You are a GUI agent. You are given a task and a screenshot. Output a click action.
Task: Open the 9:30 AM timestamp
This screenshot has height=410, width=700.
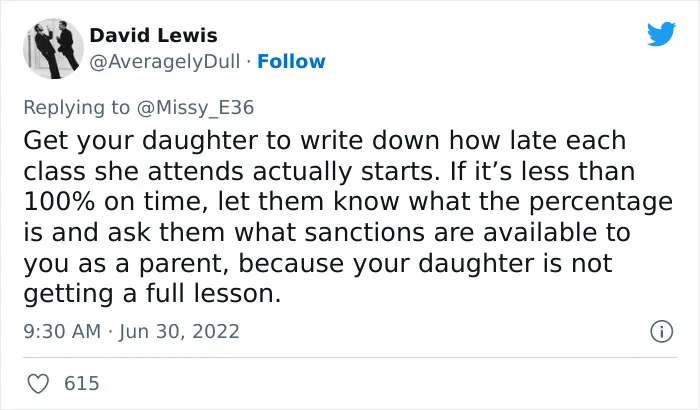click(62, 331)
